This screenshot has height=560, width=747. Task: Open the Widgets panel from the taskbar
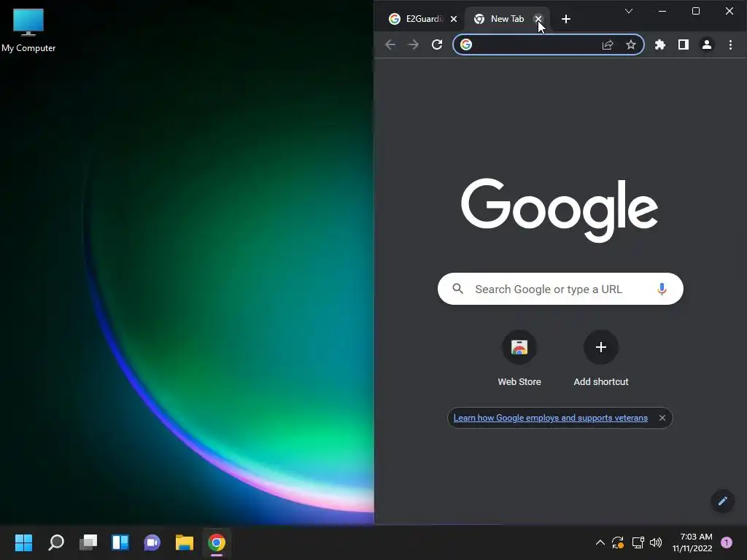[120, 542]
